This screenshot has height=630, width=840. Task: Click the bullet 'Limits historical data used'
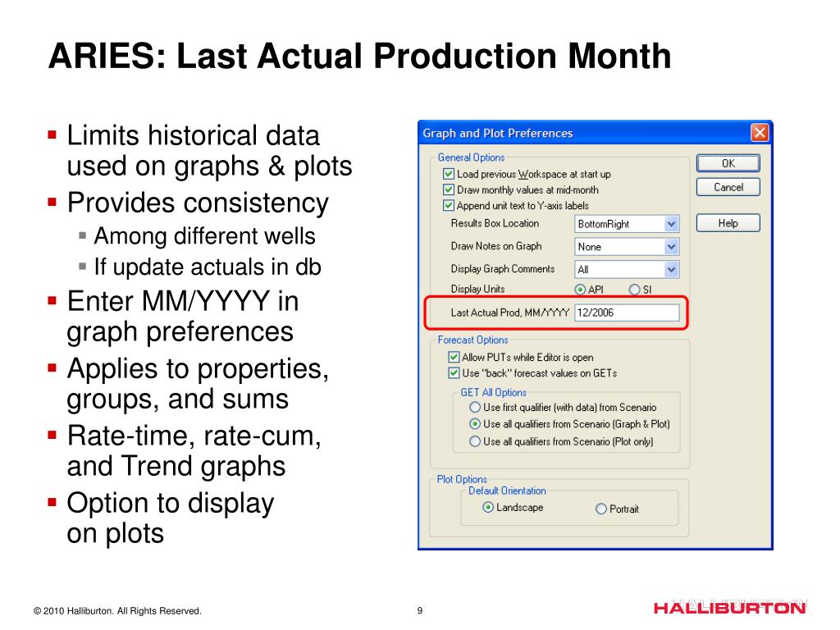click(209, 151)
